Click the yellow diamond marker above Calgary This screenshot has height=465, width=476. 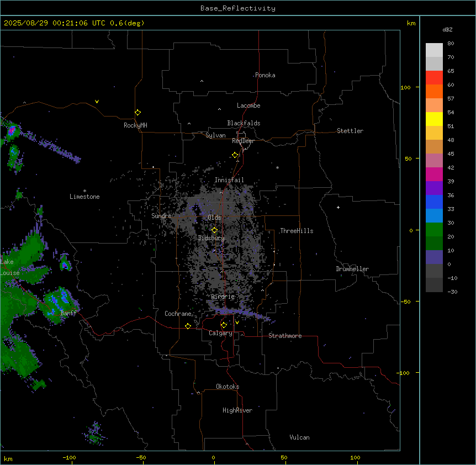click(224, 325)
